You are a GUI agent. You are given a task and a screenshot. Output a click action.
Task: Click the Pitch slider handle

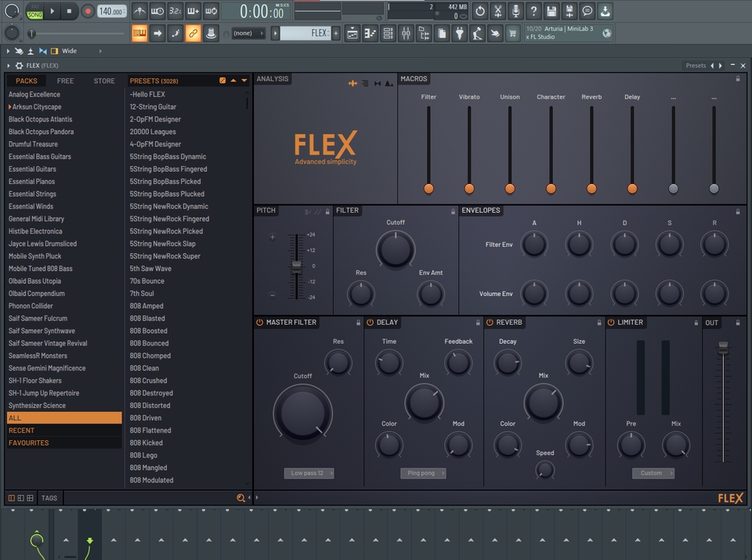[x=296, y=266]
